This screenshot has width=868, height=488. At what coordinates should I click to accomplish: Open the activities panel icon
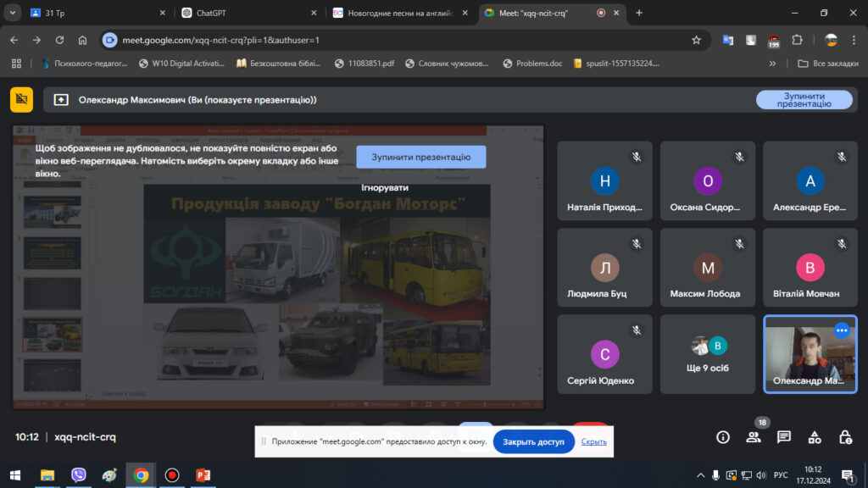click(x=815, y=437)
